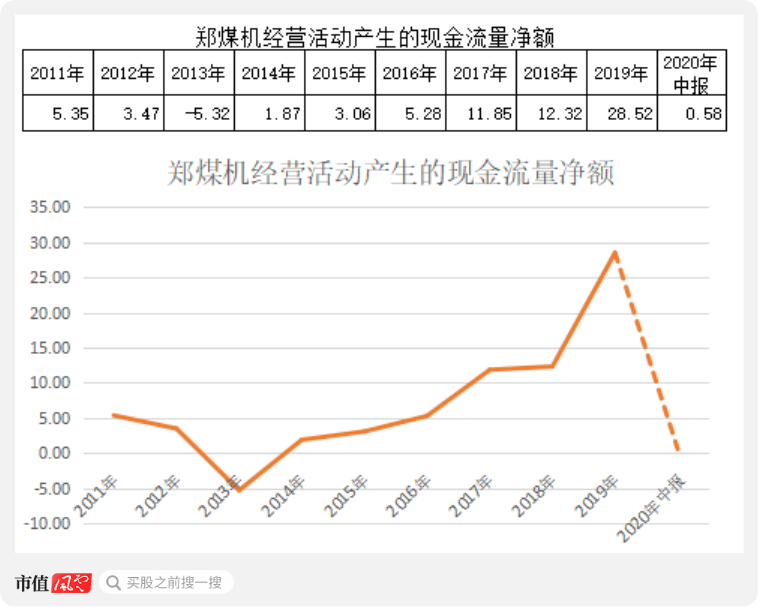Select the 2013年 table header cell
The image size is (759, 607).
(199, 73)
